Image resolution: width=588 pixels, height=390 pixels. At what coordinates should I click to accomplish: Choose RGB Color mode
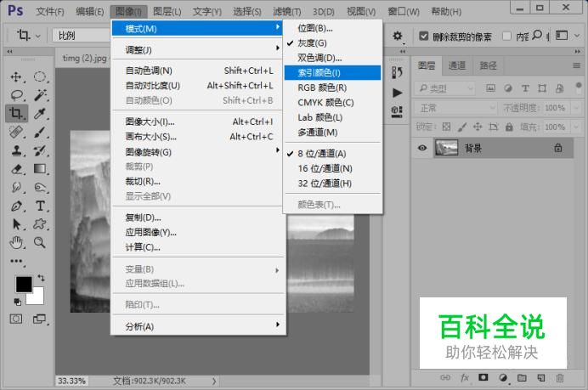[332, 88]
